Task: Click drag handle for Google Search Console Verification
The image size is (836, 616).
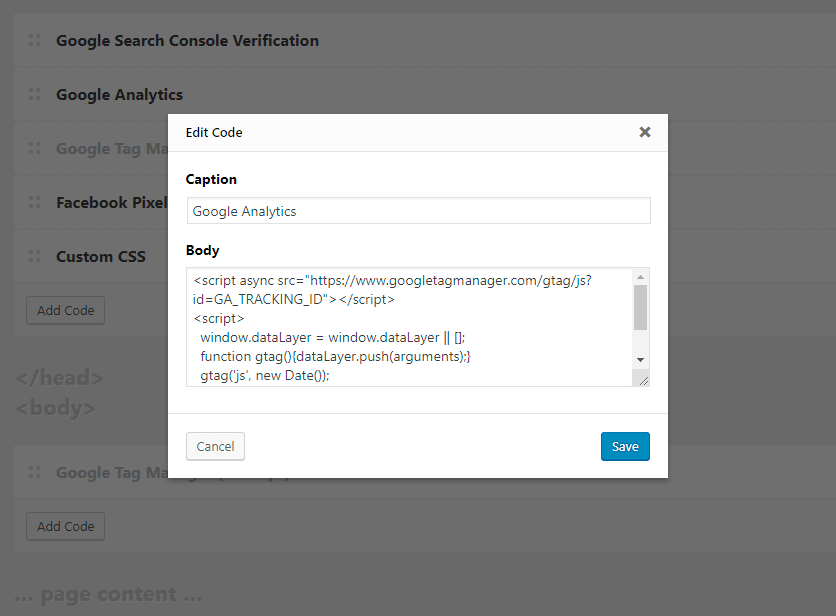Action: [35, 40]
